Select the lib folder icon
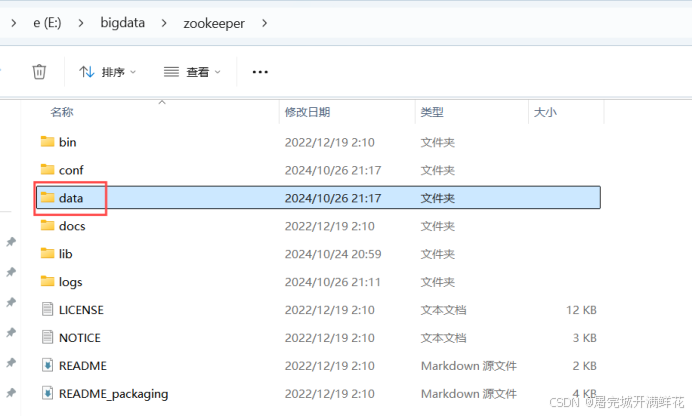This screenshot has width=692, height=416. tap(47, 253)
